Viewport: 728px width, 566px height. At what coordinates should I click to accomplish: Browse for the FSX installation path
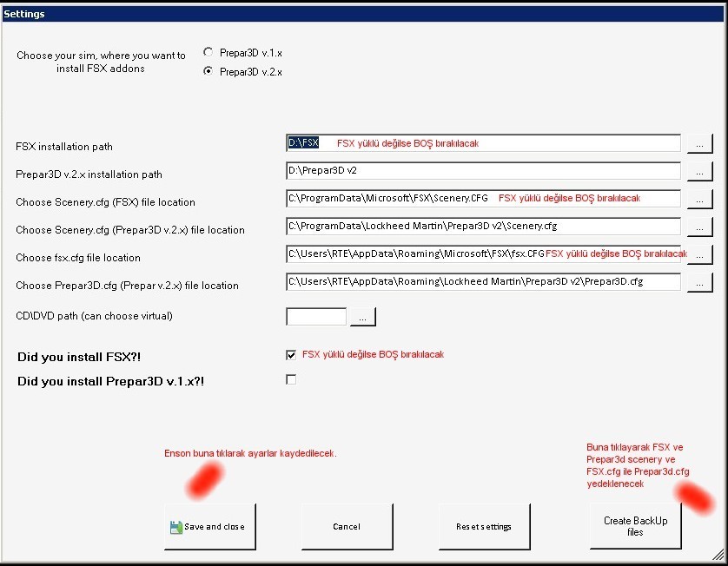[x=699, y=143]
